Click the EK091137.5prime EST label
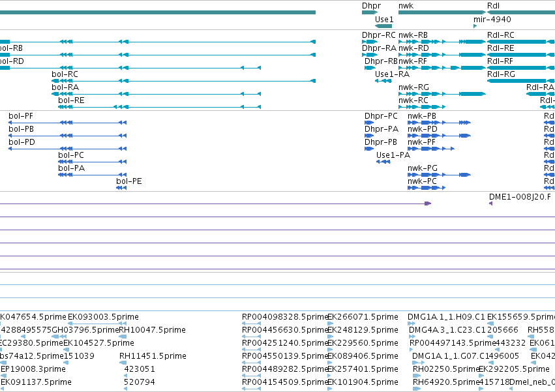This screenshot has width=555, height=392. 36,382
